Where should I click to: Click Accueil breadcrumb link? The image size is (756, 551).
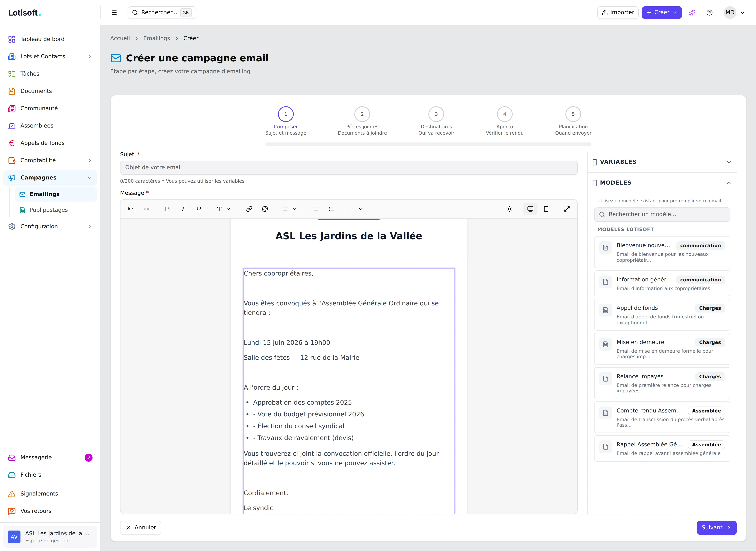point(120,38)
